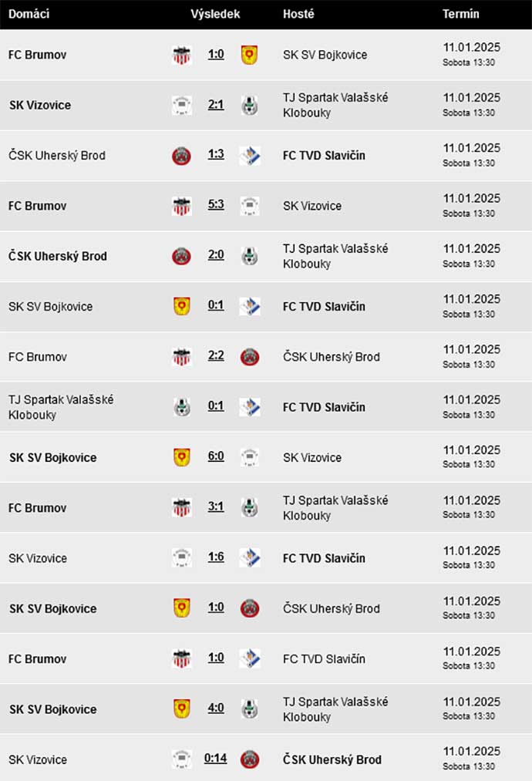Click ČSK Uherský Brod crest beside 0:14 score
The height and width of the screenshot is (781, 532).
250,759
